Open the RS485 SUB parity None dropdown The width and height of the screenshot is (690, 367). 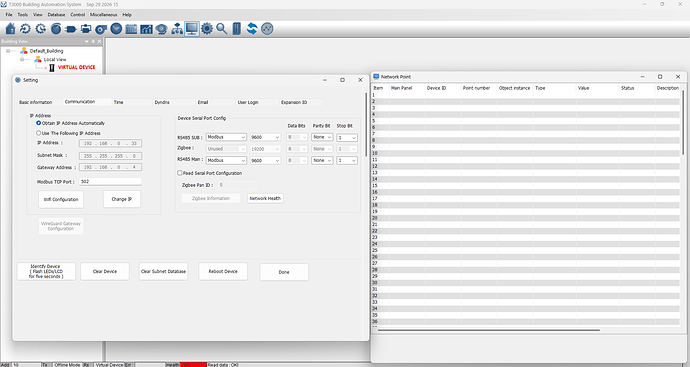(322, 137)
